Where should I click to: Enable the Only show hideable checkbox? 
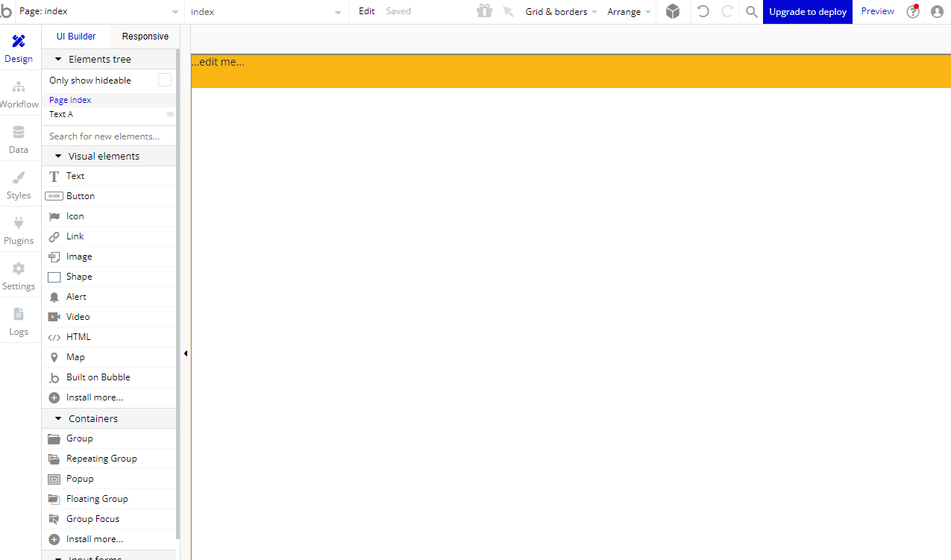pyautogui.click(x=165, y=81)
